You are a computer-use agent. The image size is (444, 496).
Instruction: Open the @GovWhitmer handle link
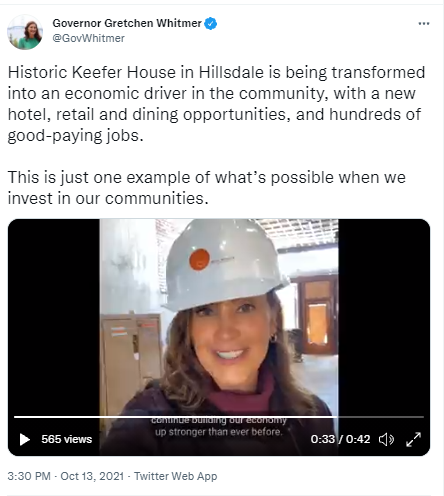tap(89, 38)
